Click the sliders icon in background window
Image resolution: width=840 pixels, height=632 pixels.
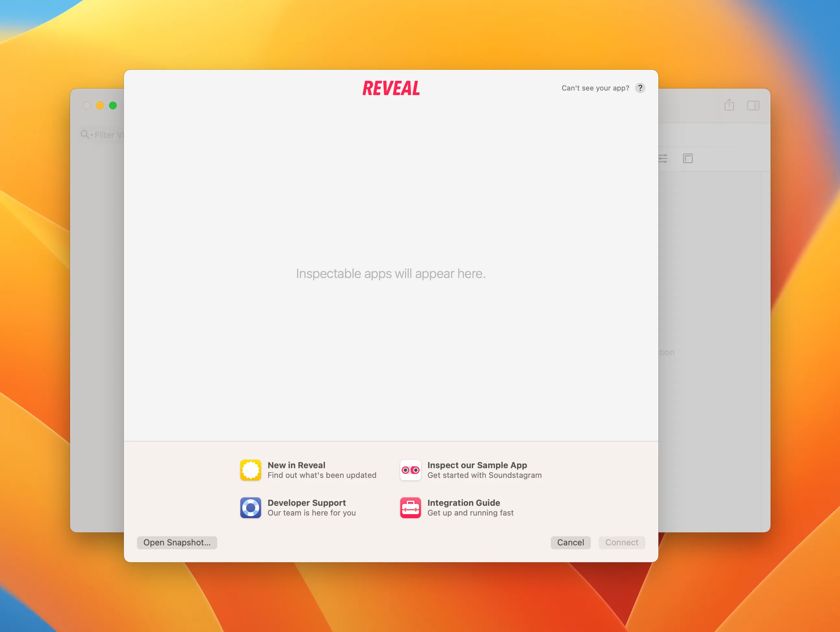coord(663,158)
